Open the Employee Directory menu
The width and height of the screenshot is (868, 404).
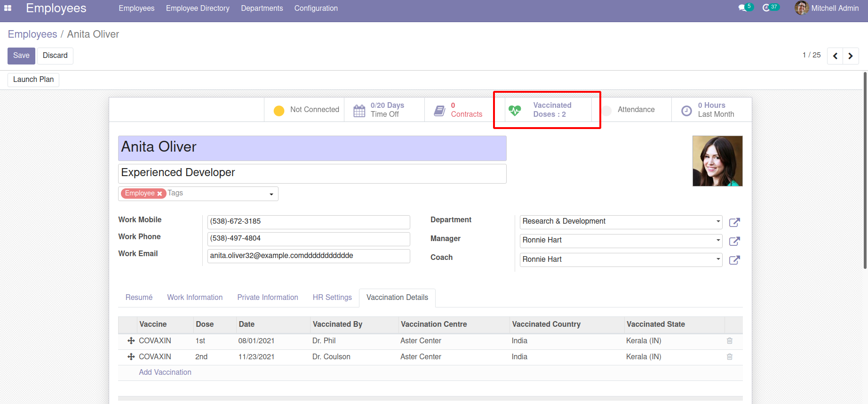click(x=198, y=8)
